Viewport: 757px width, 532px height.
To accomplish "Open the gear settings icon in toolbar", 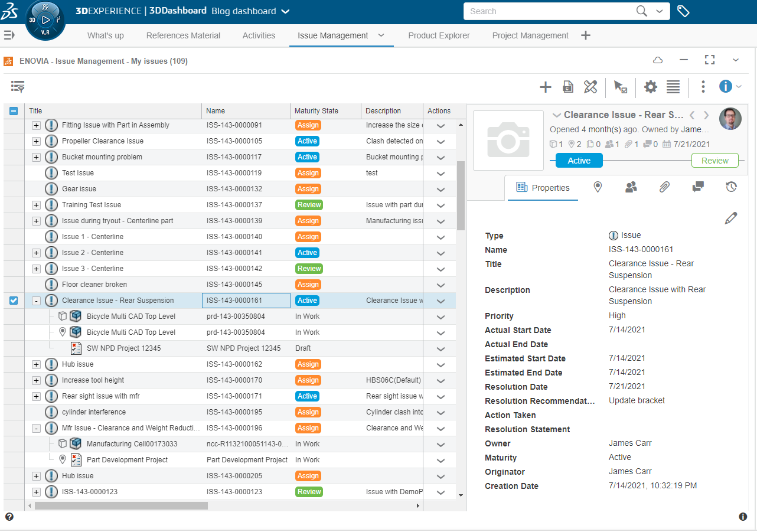I will pyautogui.click(x=650, y=87).
